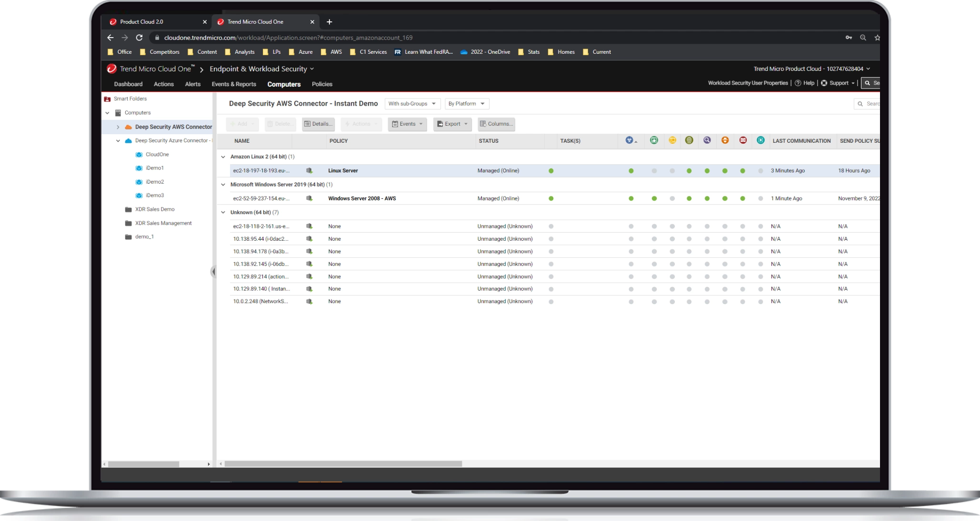Click the red Firewall brick column icon
This screenshot has width=980, height=521.
[743, 140]
